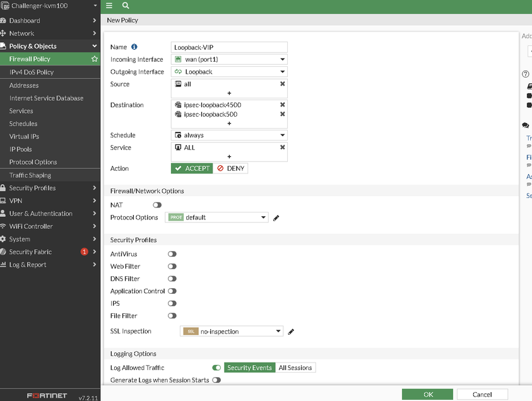Expand User & Authentication menu

[x=50, y=214]
